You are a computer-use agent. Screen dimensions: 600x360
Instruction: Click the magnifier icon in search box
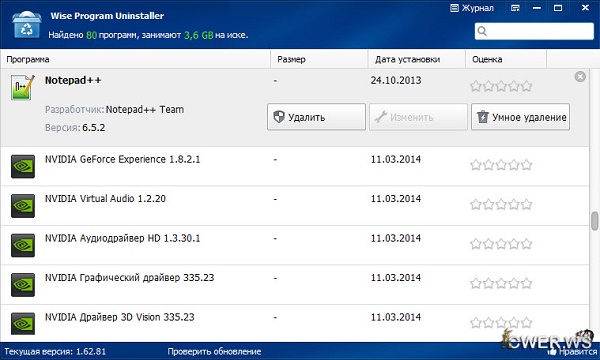tap(482, 31)
